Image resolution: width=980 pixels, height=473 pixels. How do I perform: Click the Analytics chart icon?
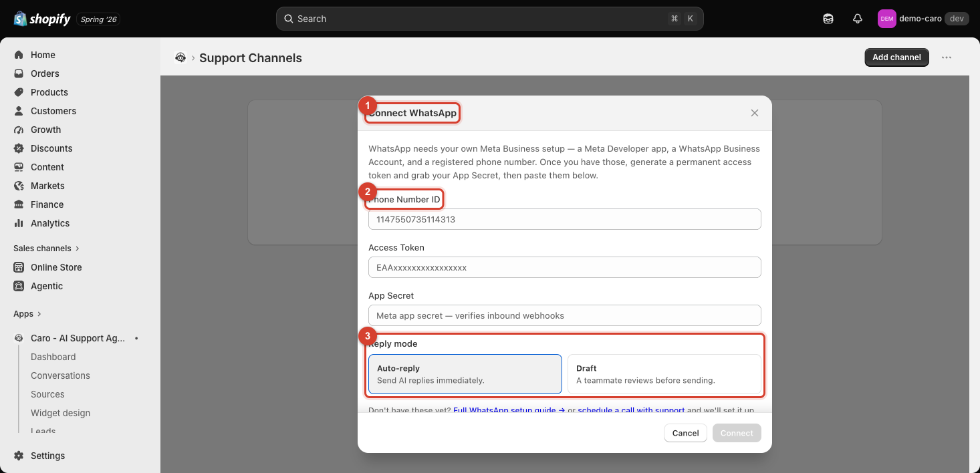pyautogui.click(x=19, y=223)
